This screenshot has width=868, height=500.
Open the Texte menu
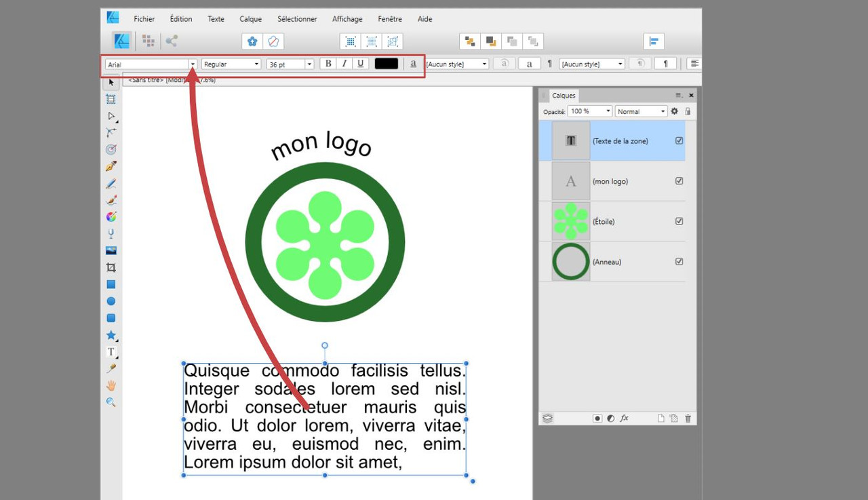(216, 19)
